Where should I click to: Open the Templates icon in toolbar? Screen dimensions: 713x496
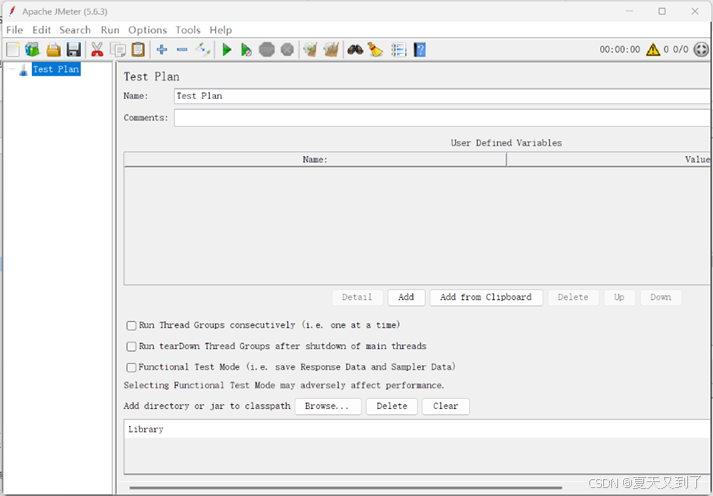[x=32, y=50]
